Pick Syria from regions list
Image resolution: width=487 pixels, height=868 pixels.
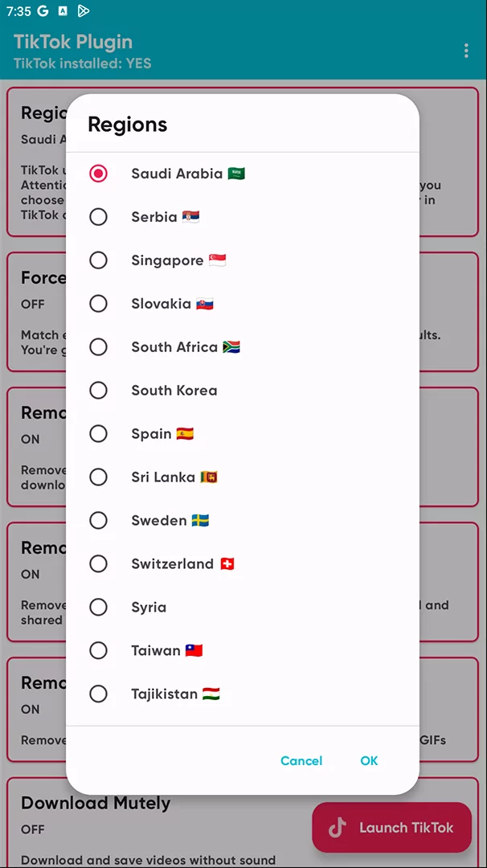pyautogui.click(x=98, y=608)
